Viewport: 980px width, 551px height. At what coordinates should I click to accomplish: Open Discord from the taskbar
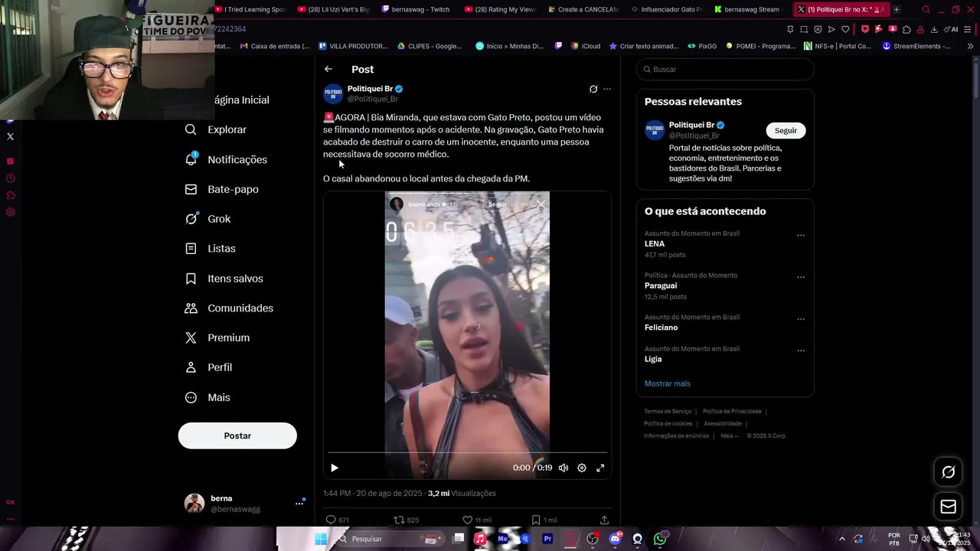coord(615,539)
